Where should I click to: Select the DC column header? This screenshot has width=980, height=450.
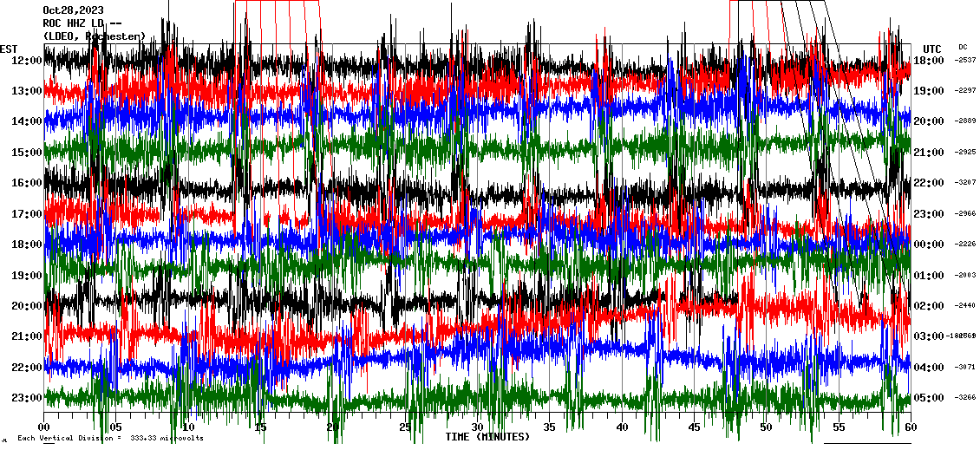pos(963,47)
